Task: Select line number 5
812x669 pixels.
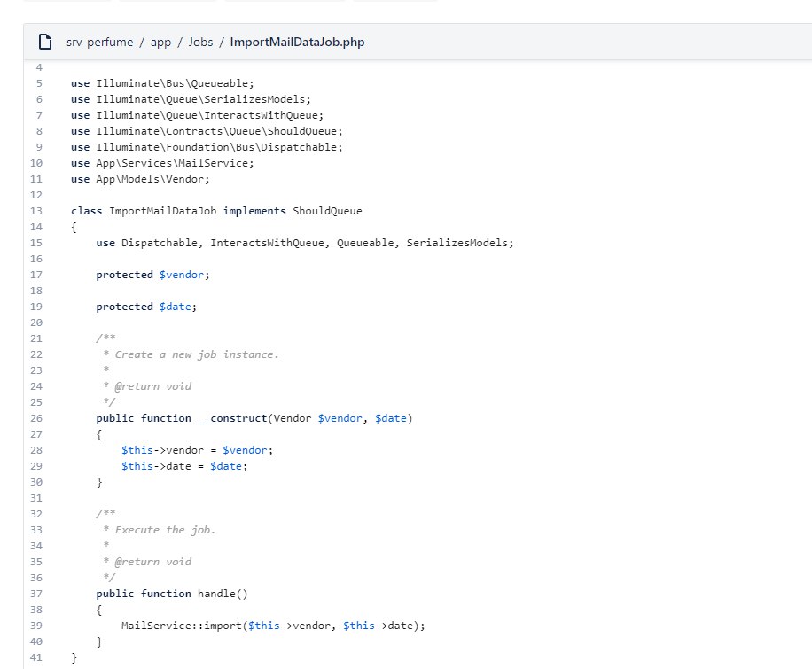Action: (39, 83)
